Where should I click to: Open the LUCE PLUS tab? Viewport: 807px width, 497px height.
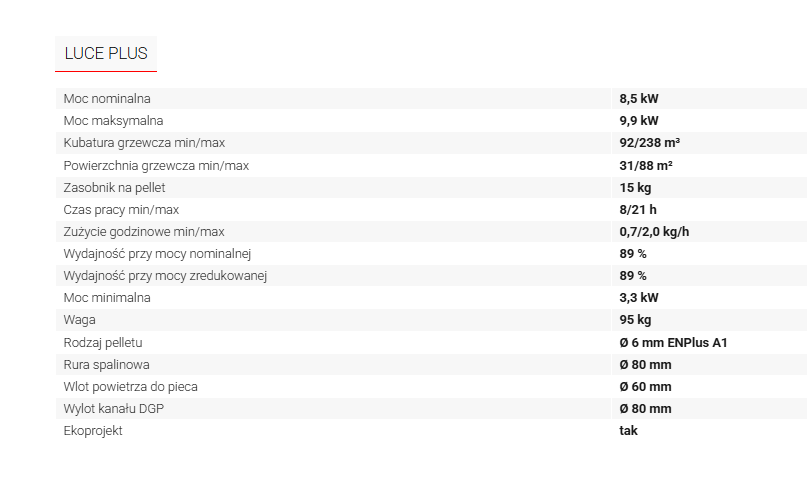(x=106, y=54)
